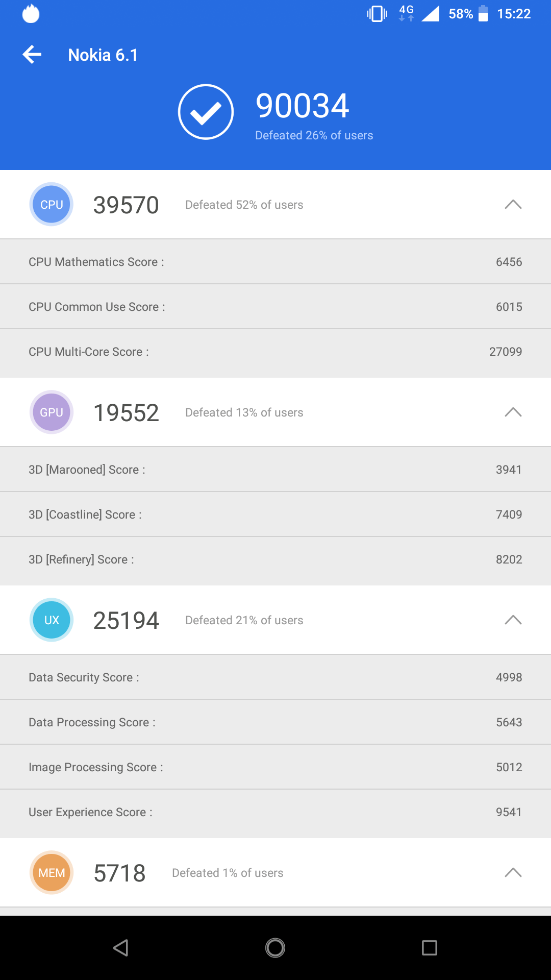Collapse the GPU score section

click(513, 412)
